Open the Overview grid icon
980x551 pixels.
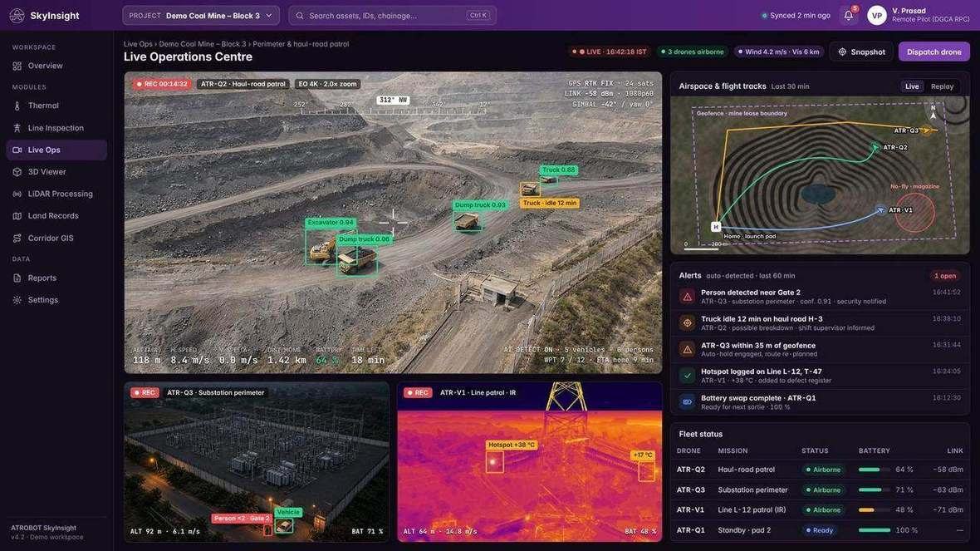(17, 66)
